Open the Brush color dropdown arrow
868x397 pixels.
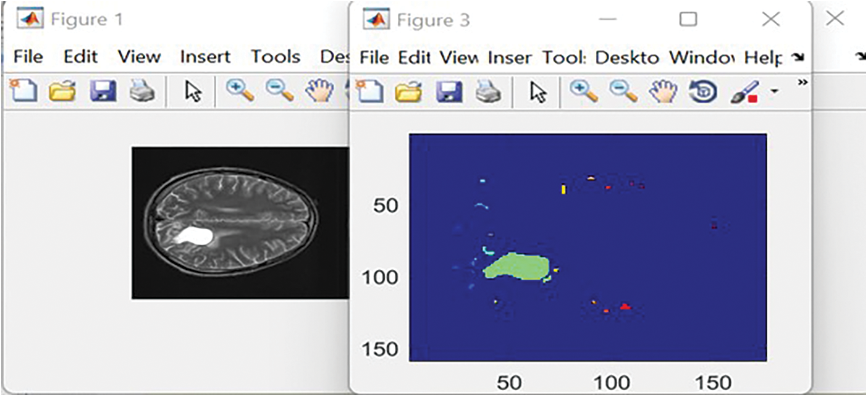773,93
